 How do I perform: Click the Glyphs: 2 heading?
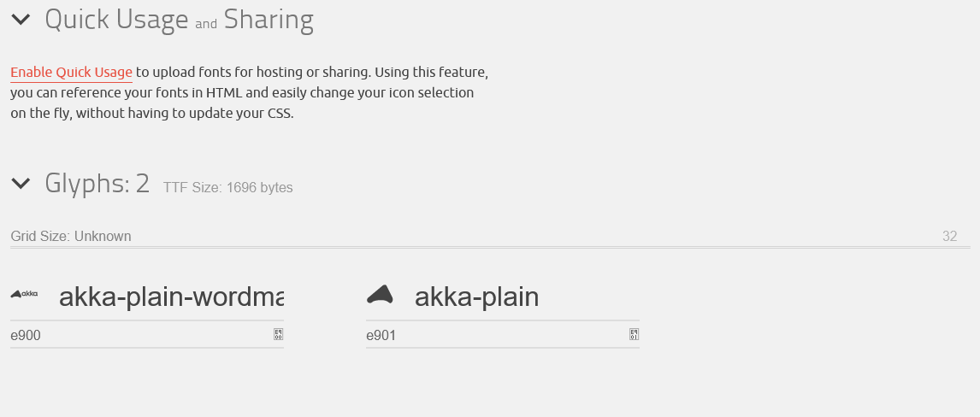[97, 183]
